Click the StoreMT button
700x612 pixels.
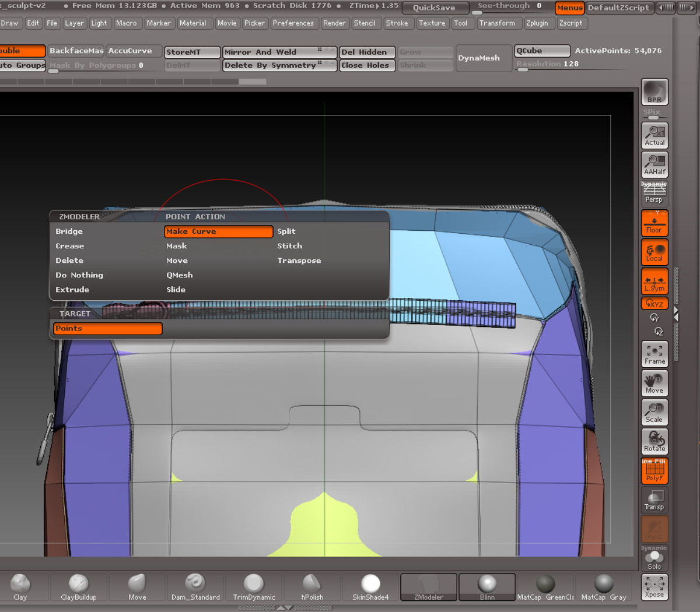[192, 52]
